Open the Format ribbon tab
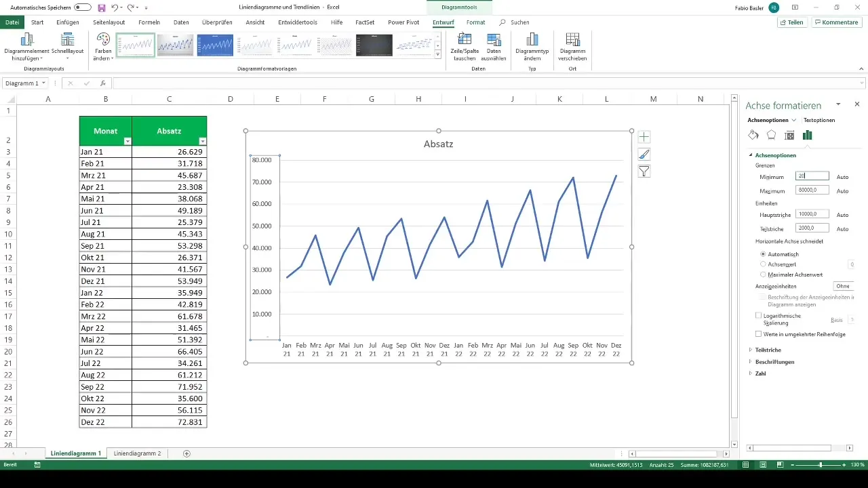Image resolution: width=868 pixels, height=488 pixels. coord(475,22)
